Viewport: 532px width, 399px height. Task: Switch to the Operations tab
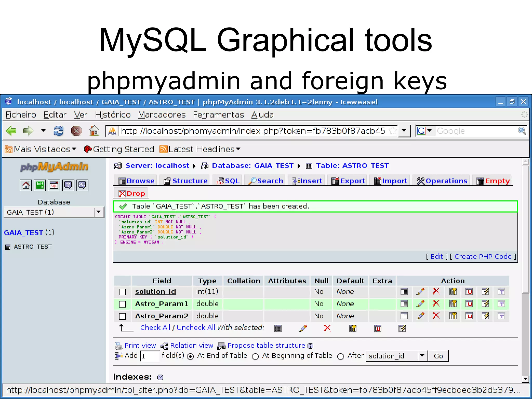pyautogui.click(x=442, y=181)
